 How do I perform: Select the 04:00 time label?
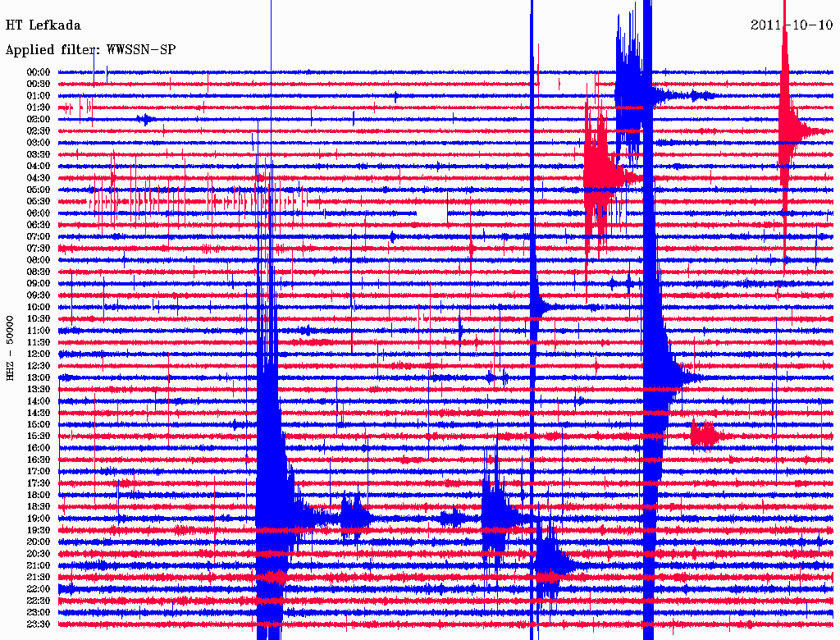tap(39, 167)
